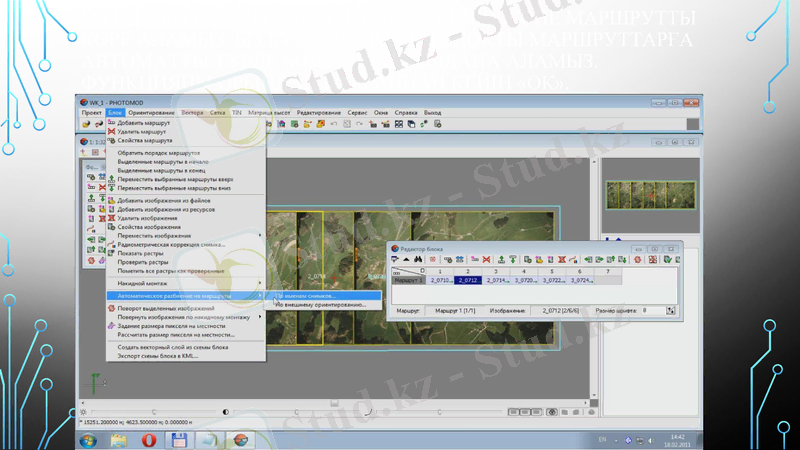Open the Ориентирование menu

(152, 113)
